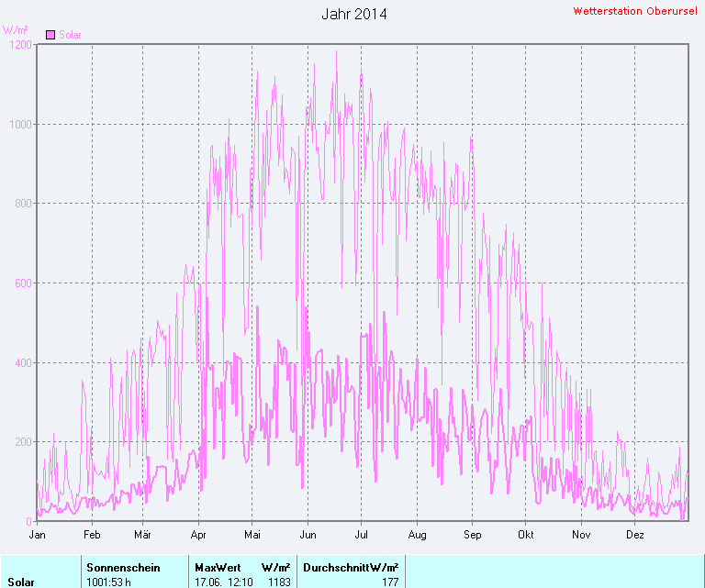Click the 'Solar' row header in table
Image resolution: width=705 pixels, height=588 pixels.
click(21, 582)
